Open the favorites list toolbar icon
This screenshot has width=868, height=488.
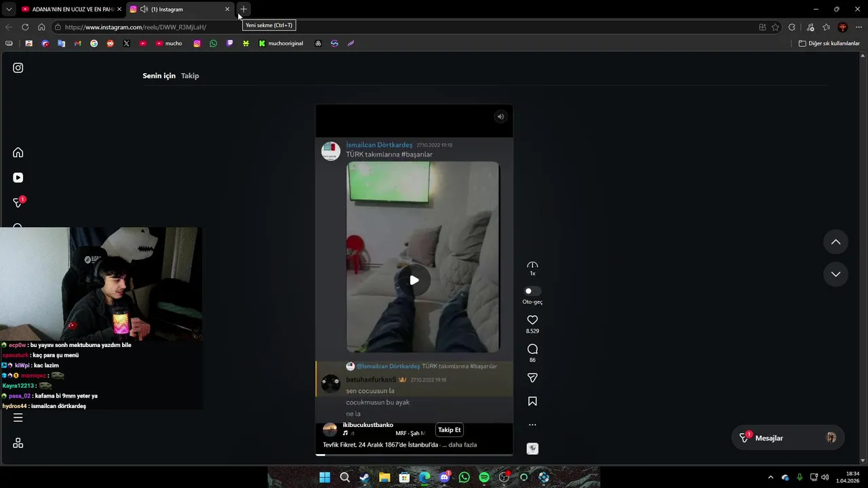826,27
